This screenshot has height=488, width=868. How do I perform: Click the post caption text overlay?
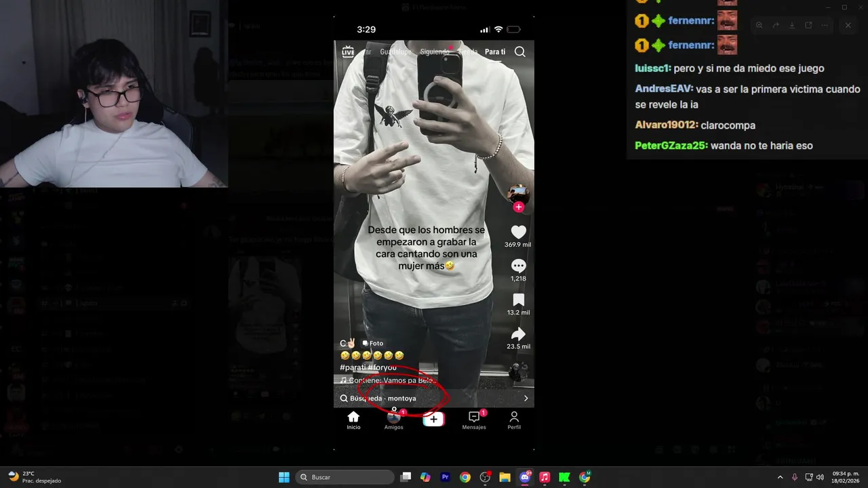(427, 247)
